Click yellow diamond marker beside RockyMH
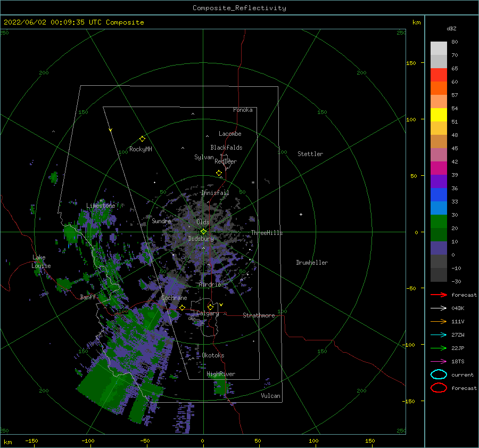This screenshot has width=479, height=448. pos(142,139)
